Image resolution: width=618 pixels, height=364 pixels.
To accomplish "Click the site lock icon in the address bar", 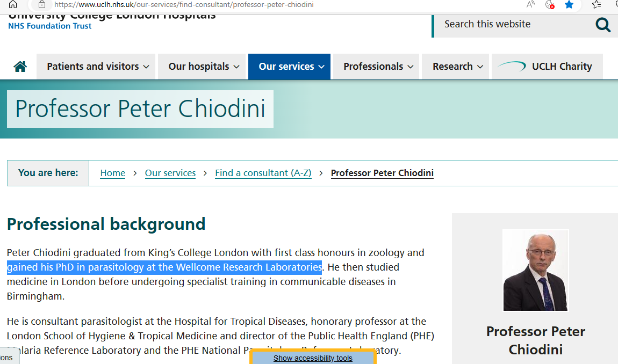I will pos(42,4).
